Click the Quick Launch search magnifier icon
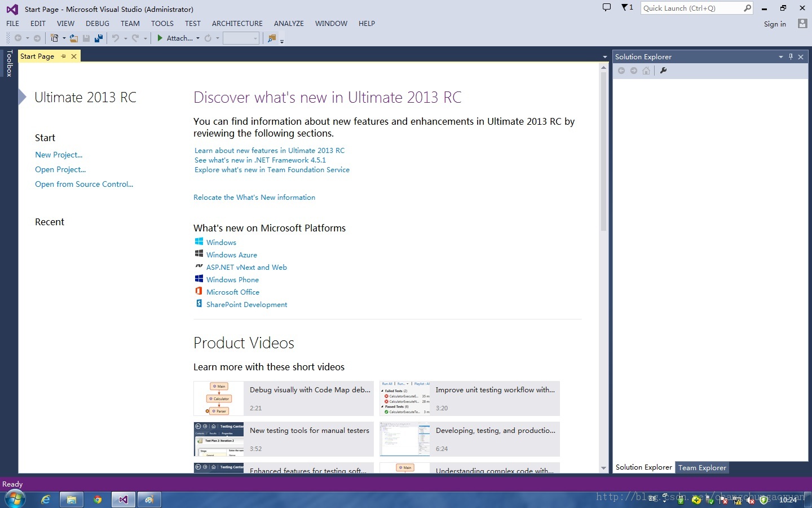The height and width of the screenshot is (508, 812). tap(747, 8)
